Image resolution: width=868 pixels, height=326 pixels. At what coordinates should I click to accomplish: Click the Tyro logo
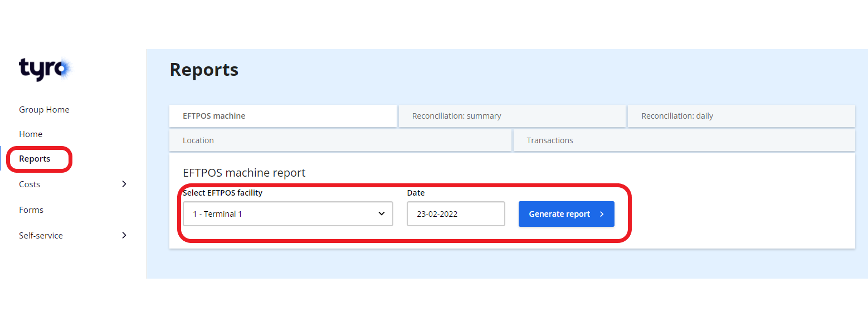(x=45, y=69)
